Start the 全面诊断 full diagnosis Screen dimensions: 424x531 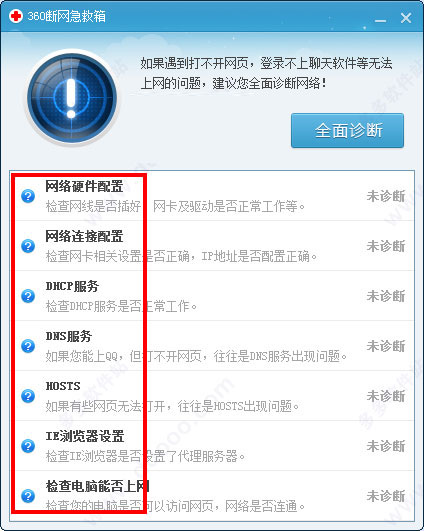click(347, 130)
